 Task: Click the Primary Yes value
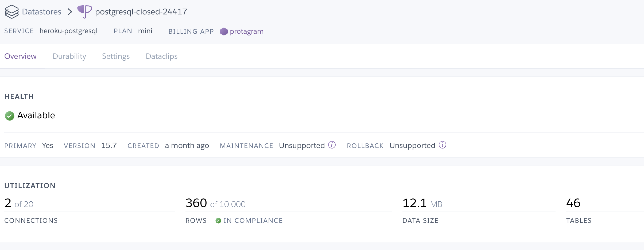point(48,146)
